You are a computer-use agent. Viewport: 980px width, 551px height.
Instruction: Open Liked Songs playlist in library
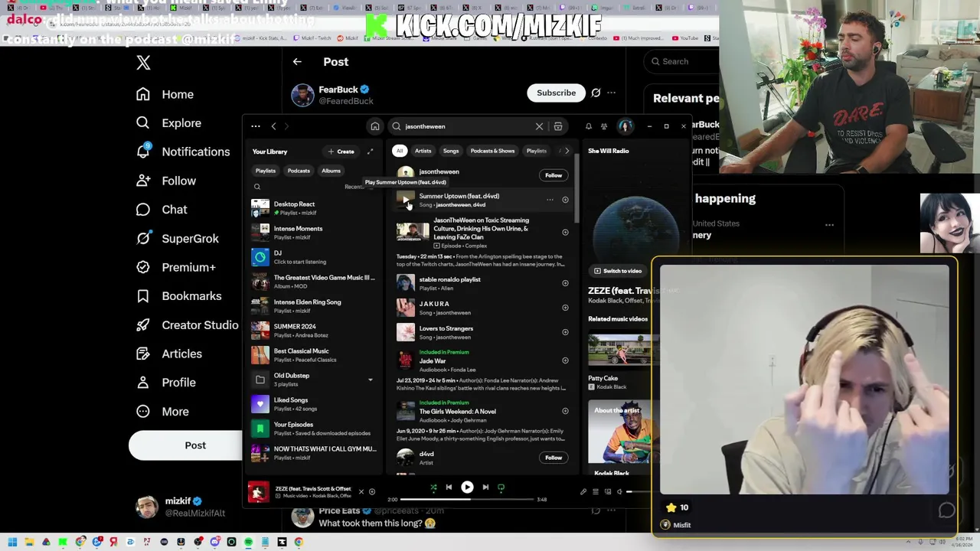(x=312, y=404)
